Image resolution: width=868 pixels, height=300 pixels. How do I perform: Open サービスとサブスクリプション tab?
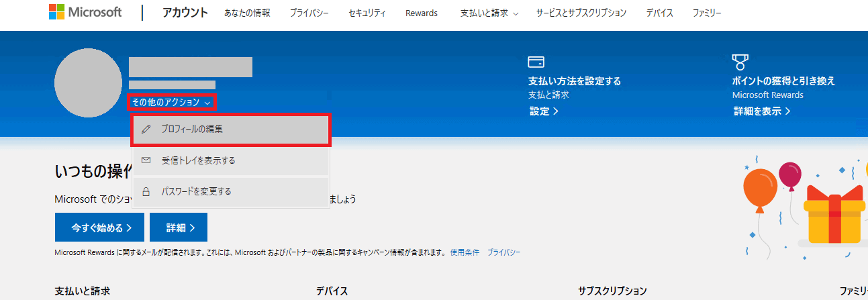point(581,13)
